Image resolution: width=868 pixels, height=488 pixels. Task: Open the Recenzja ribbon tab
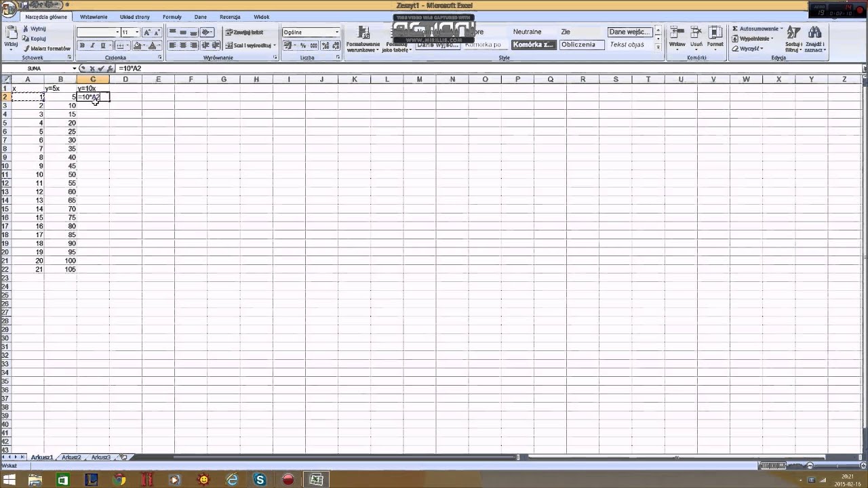230,17
